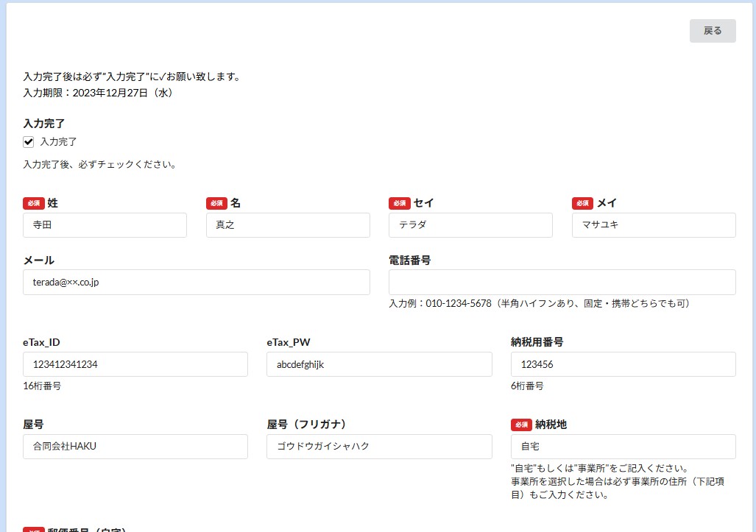Click the 納税地 field showing 自宅

(x=622, y=446)
